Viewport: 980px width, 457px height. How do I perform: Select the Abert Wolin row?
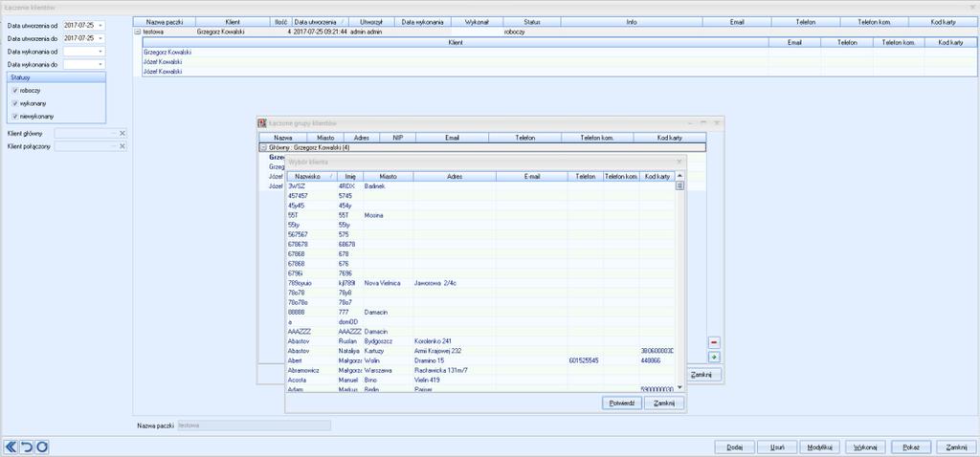pos(480,360)
